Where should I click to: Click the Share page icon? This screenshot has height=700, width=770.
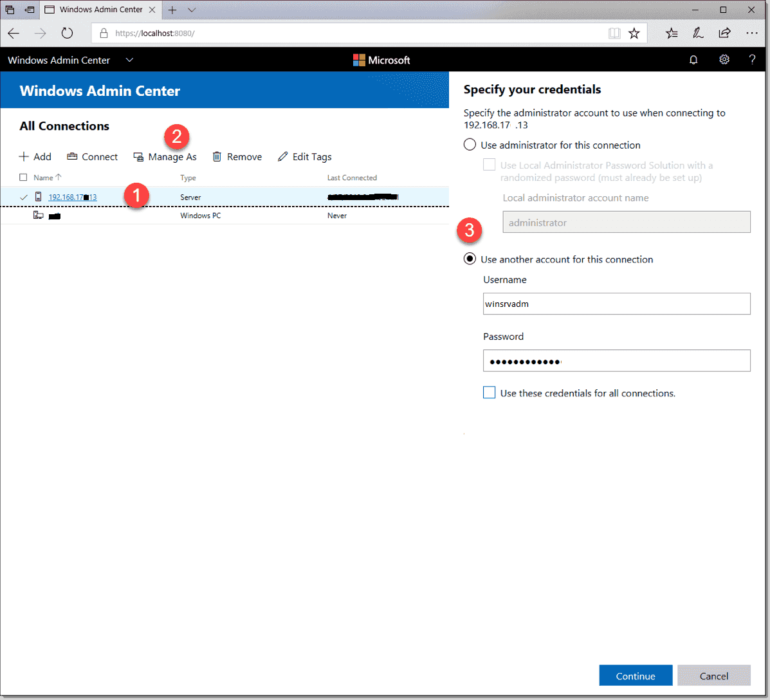click(725, 33)
